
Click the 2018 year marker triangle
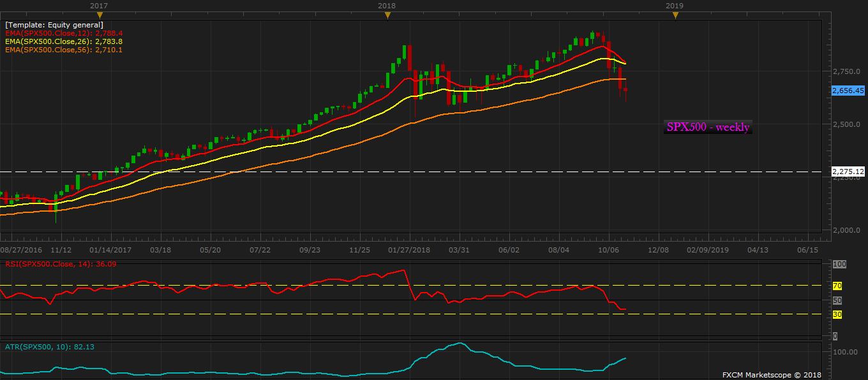point(387,15)
